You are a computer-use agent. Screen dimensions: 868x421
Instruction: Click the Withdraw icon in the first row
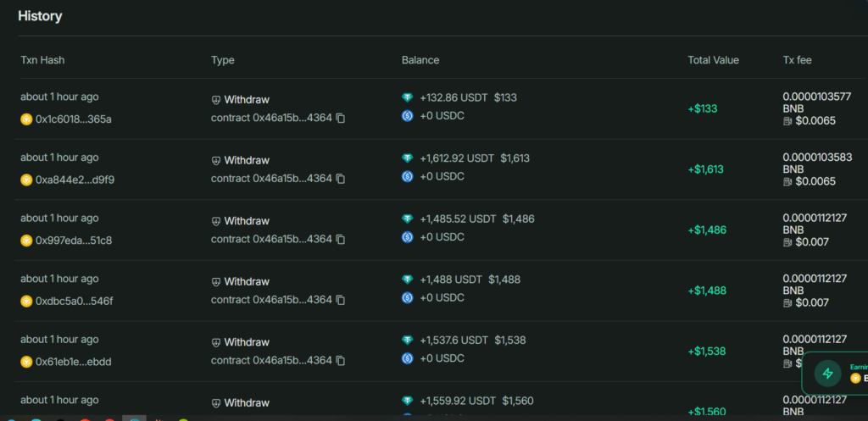pyautogui.click(x=216, y=100)
